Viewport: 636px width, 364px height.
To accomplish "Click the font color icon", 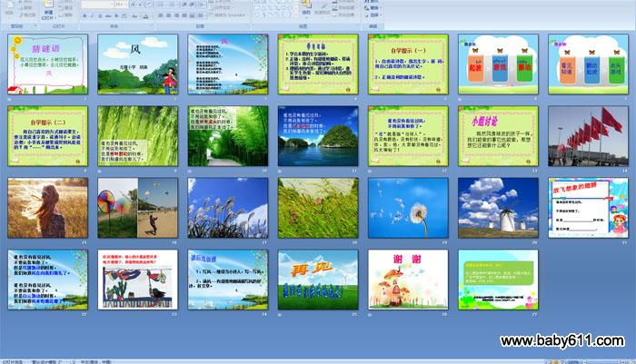I will point(145,15).
